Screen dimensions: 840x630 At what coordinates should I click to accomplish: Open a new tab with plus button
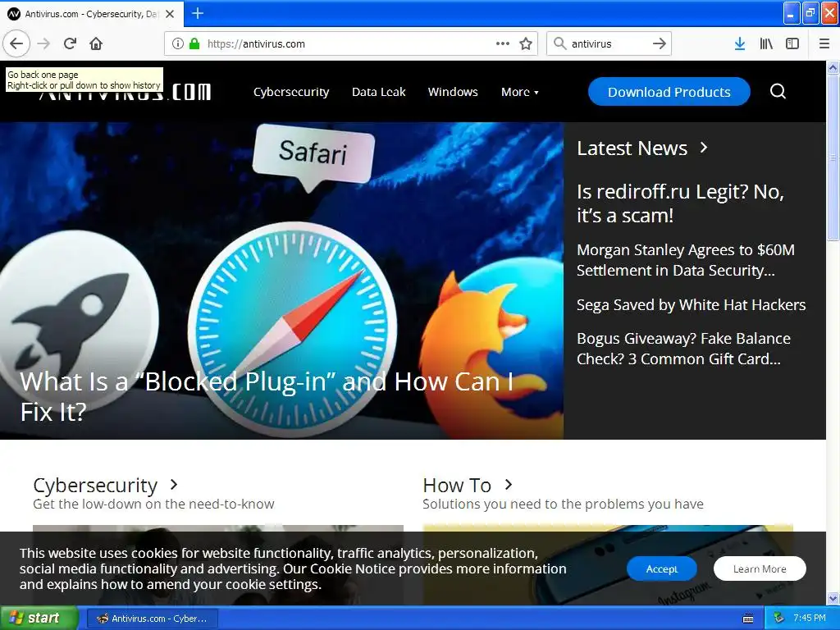(197, 13)
